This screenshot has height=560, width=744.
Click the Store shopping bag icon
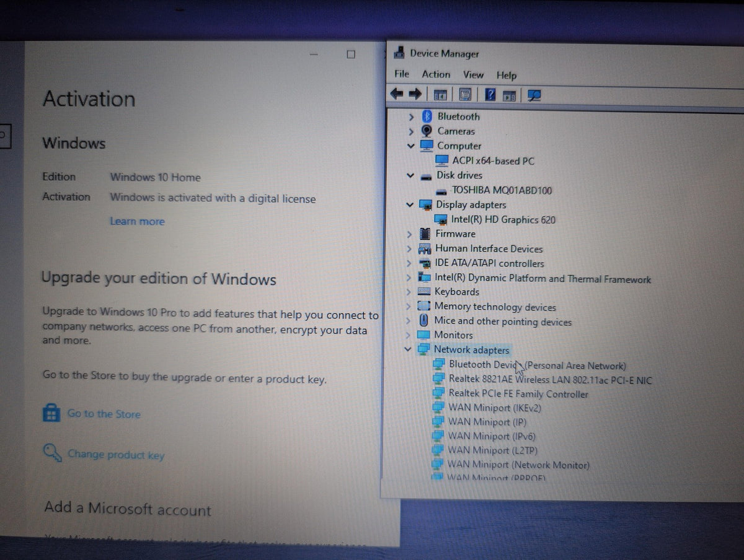pyautogui.click(x=51, y=413)
